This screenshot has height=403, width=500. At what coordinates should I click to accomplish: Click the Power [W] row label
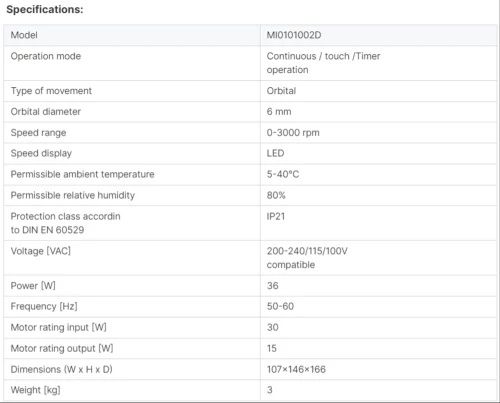pyautogui.click(x=33, y=286)
